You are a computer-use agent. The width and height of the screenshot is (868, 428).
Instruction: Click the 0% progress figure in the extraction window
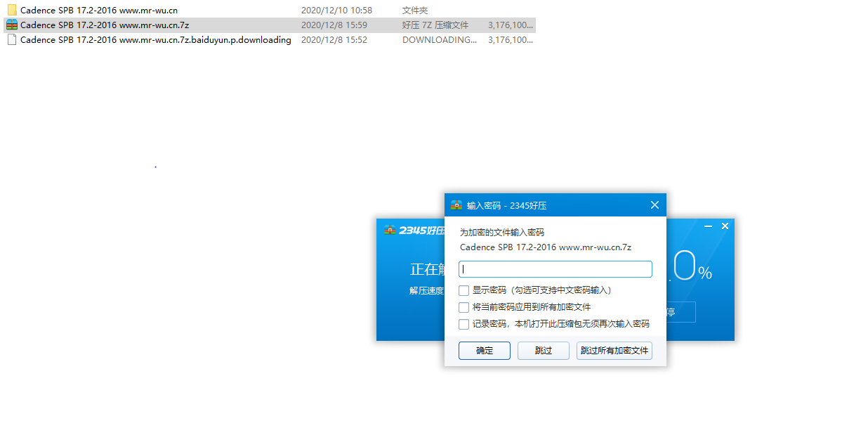(692, 266)
